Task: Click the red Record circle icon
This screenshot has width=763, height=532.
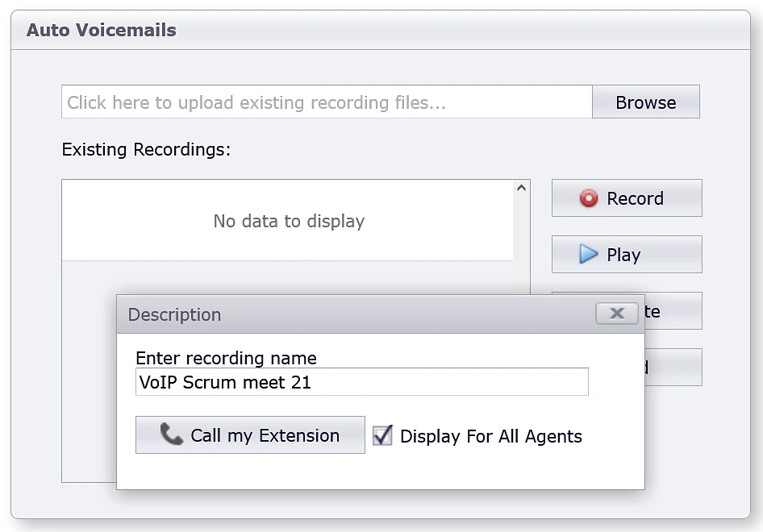Action: tap(589, 198)
